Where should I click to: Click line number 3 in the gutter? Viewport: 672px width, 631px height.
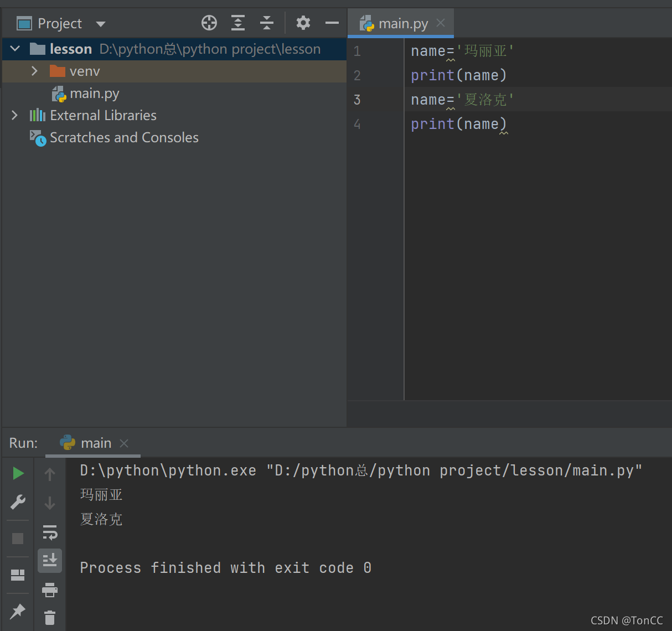pyautogui.click(x=357, y=100)
